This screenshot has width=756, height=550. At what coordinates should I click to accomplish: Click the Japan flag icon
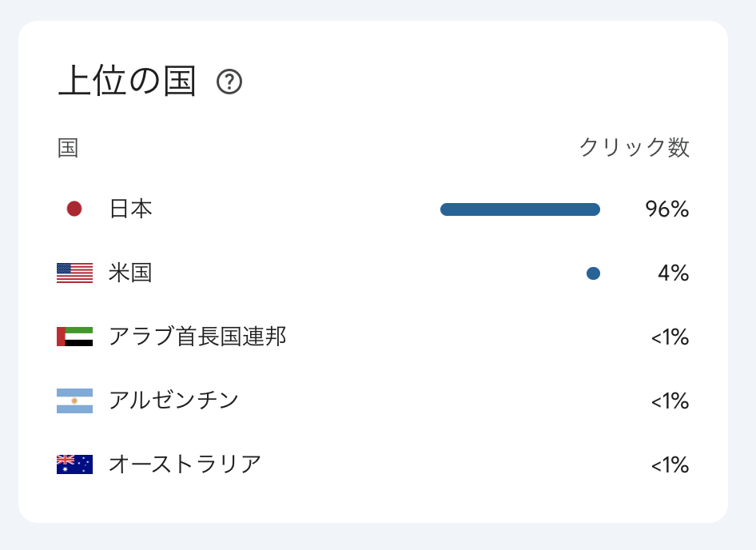click(x=74, y=209)
